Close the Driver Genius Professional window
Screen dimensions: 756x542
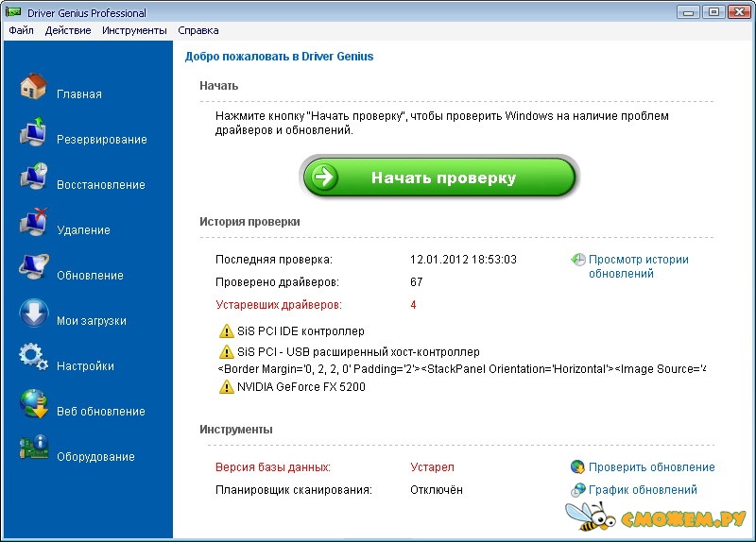click(739, 12)
